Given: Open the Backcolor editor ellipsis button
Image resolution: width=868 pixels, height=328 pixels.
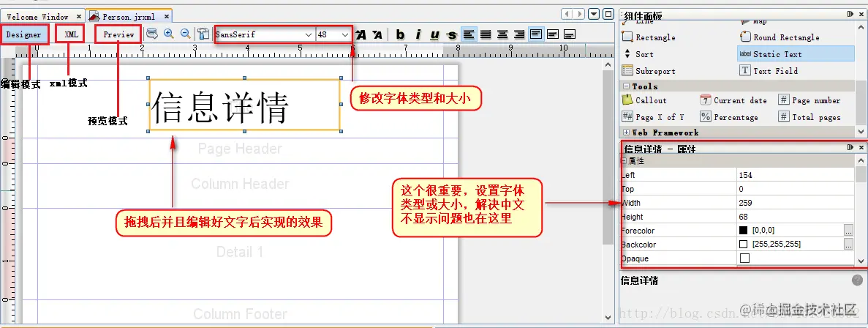Looking at the screenshot, I should [849, 244].
